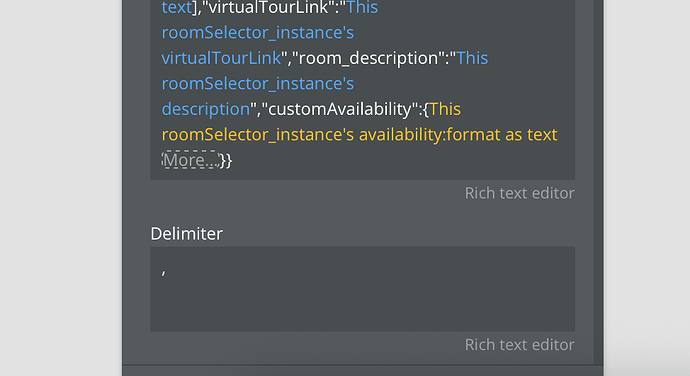Image resolution: width=690 pixels, height=376 pixels.
Task: Click the empty canvas left of the panel
Action: (x=61, y=188)
